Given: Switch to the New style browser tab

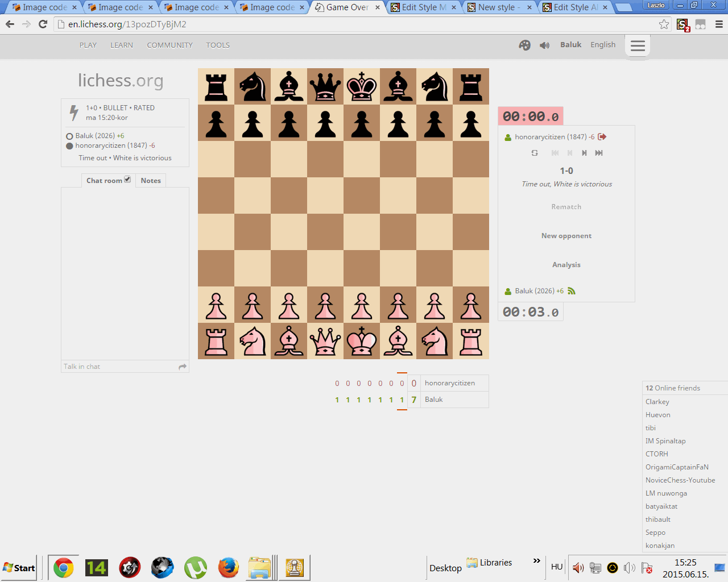Looking at the screenshot, I should [499, 7].
